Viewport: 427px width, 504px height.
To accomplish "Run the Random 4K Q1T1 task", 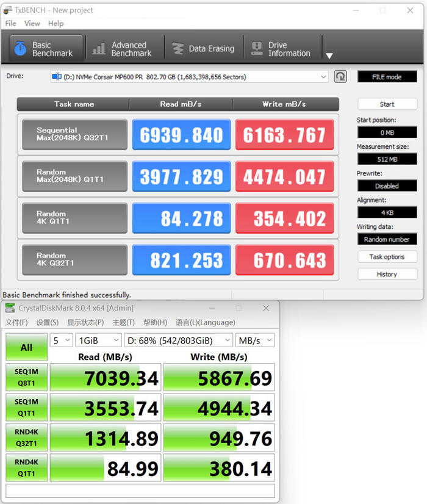I will (x=74, y=218).
